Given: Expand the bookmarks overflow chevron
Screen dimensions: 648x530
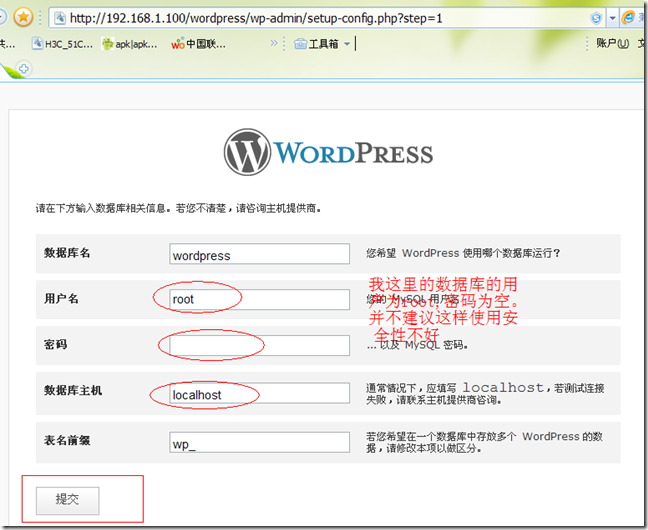Looking at the screenshot, I should pos(274,43).
